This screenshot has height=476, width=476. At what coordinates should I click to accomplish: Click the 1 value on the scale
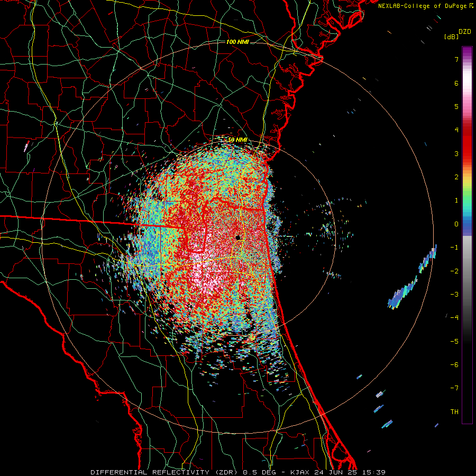click(456, 200)
